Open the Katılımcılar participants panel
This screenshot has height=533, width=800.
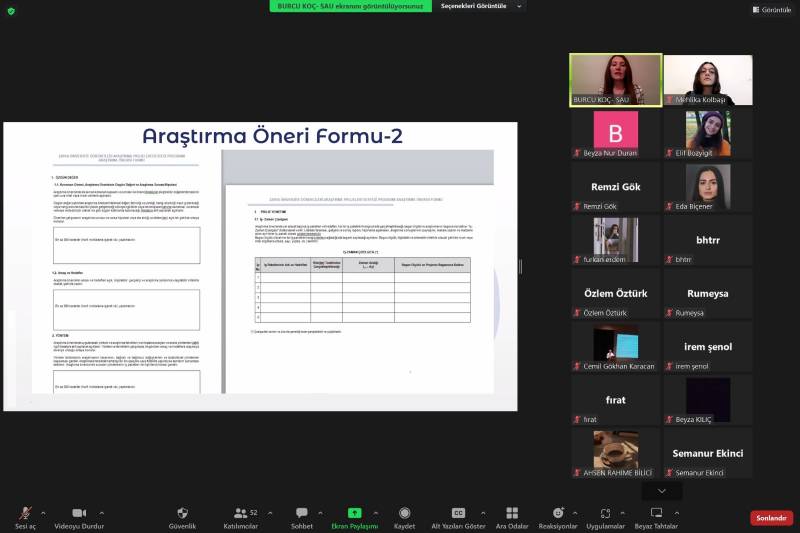point(240,514)
